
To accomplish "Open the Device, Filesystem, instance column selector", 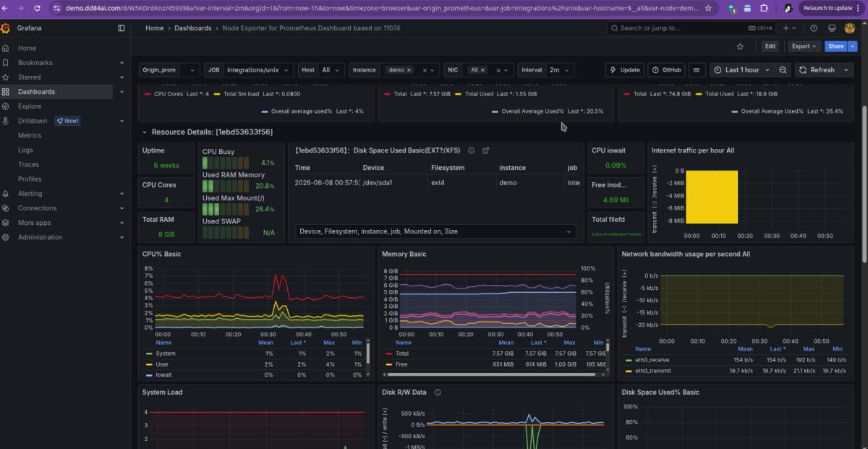I will click(x=435, y=231).
